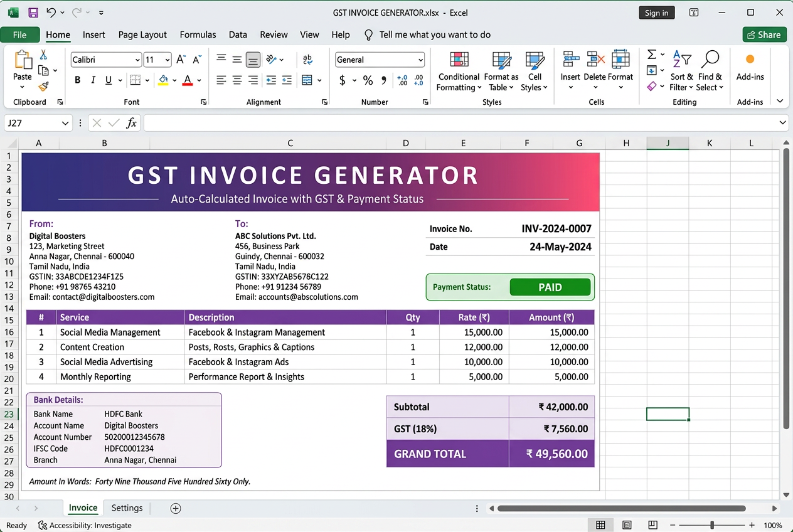Toggle Underline formatting
This screenshot has height=532, width=793.
click(x=109, y=80)
